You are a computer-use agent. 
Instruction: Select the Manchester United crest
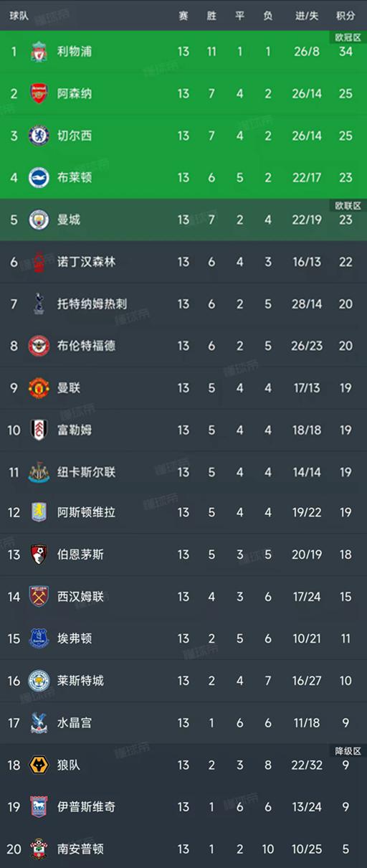pyautogui.click(x=39, y=387)
